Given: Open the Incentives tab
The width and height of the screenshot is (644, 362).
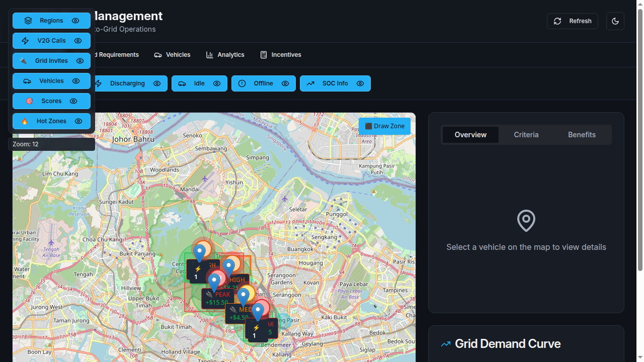Looking at the screenshot, I should [x=280, y=55].
